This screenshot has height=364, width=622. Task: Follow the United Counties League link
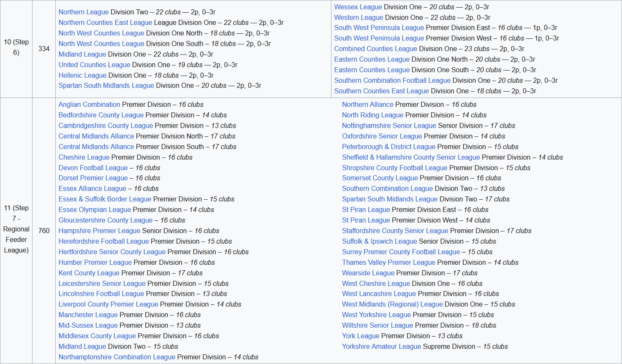pos(95,65)
